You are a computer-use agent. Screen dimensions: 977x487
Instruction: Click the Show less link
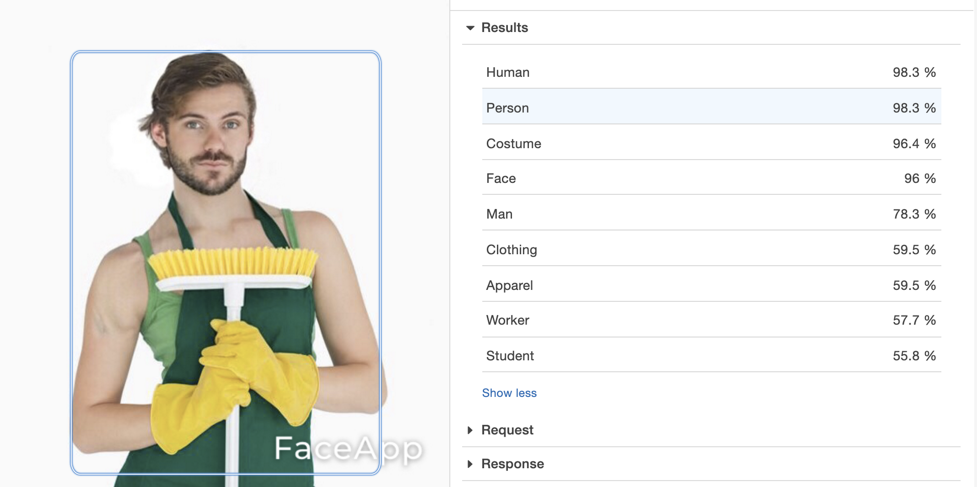click(509, 393)
